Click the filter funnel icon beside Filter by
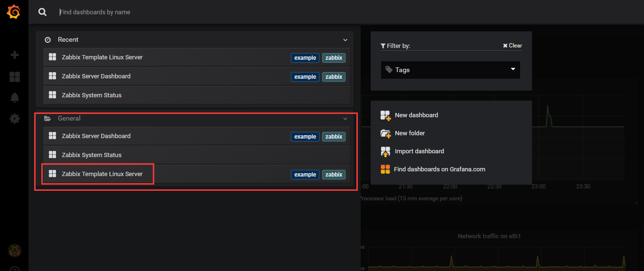This screenshot has height=271, width=644. (383, 46)
